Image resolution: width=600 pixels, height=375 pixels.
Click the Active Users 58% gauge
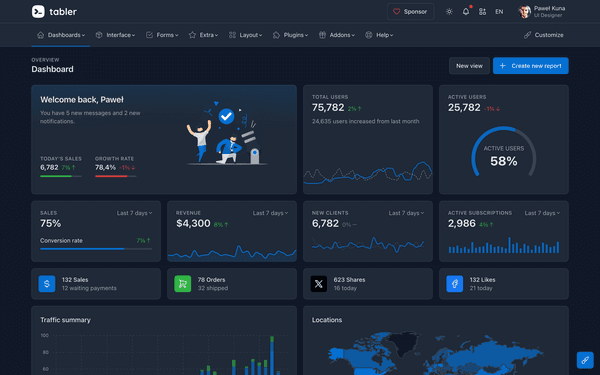[x=504, y=151]
